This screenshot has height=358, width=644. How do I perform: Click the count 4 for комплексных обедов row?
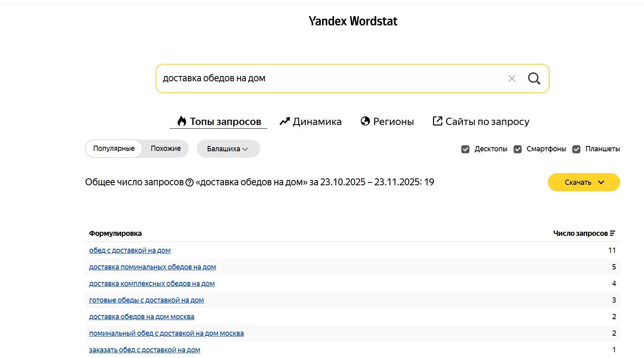(x=614, y=284)
